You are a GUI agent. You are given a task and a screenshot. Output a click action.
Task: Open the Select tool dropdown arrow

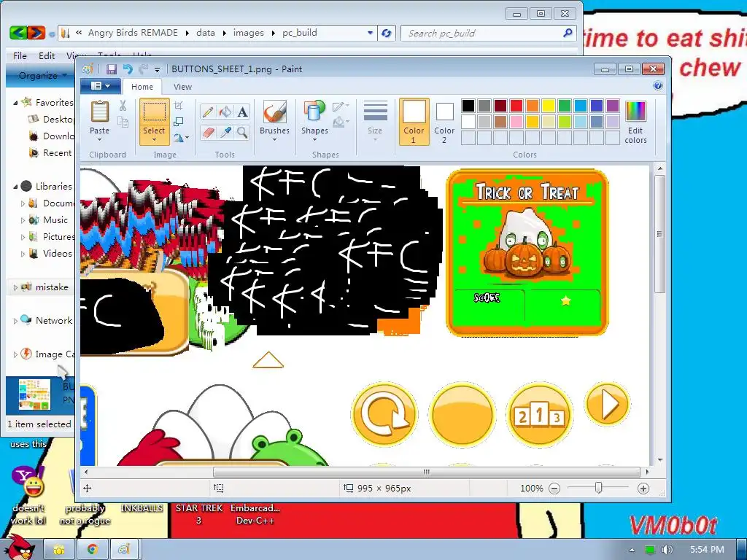154,140
